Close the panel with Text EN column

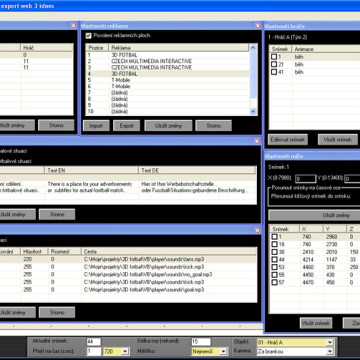257,141
